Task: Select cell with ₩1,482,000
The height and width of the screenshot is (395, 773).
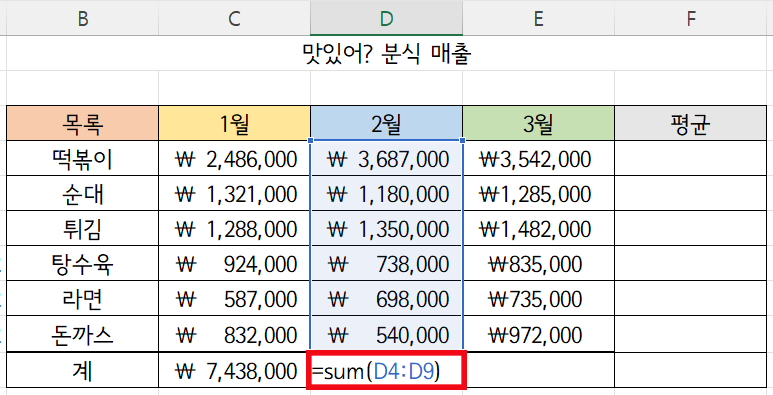Action: pos(538,228)
